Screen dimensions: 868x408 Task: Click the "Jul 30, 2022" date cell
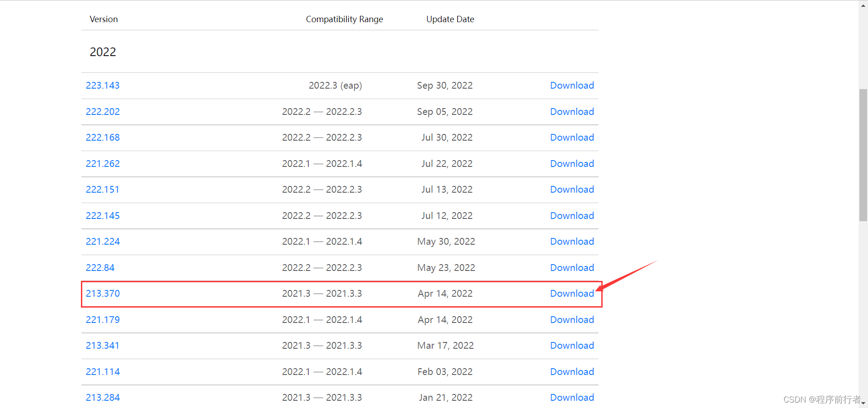tap(447, 138)
